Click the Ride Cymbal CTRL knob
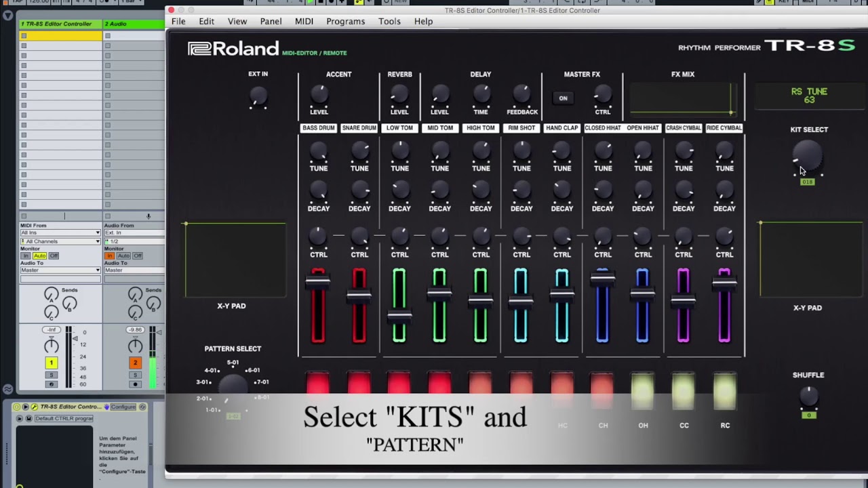 (724, 237)
